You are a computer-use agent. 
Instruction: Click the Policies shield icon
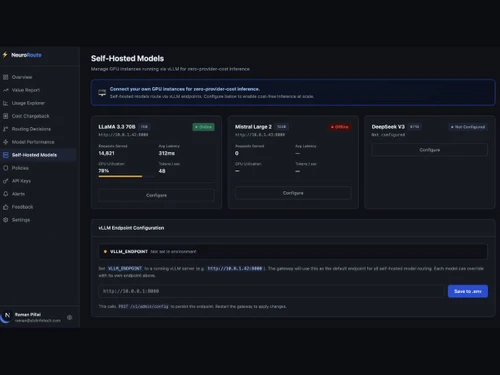5,168
